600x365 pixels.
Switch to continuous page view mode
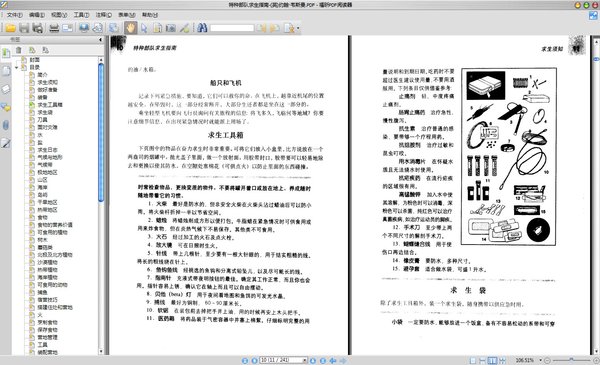tap(483, 360)
